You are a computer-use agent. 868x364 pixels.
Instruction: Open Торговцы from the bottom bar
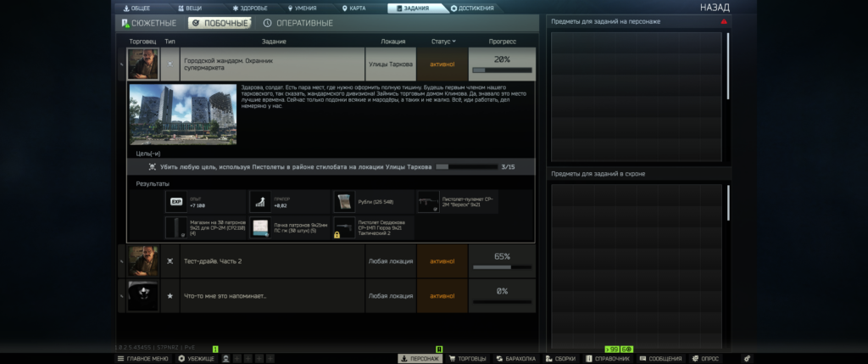point(467,359)
